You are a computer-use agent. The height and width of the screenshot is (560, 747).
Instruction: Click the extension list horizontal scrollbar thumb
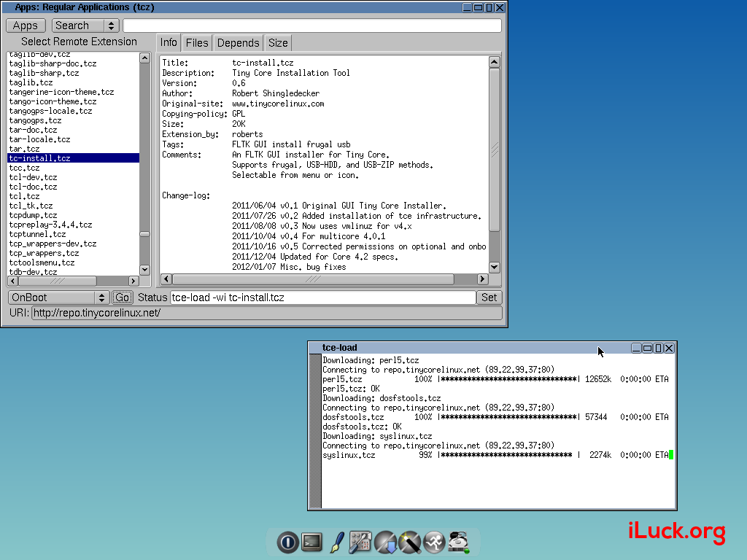pyautogui.click(x=57, y=281)
